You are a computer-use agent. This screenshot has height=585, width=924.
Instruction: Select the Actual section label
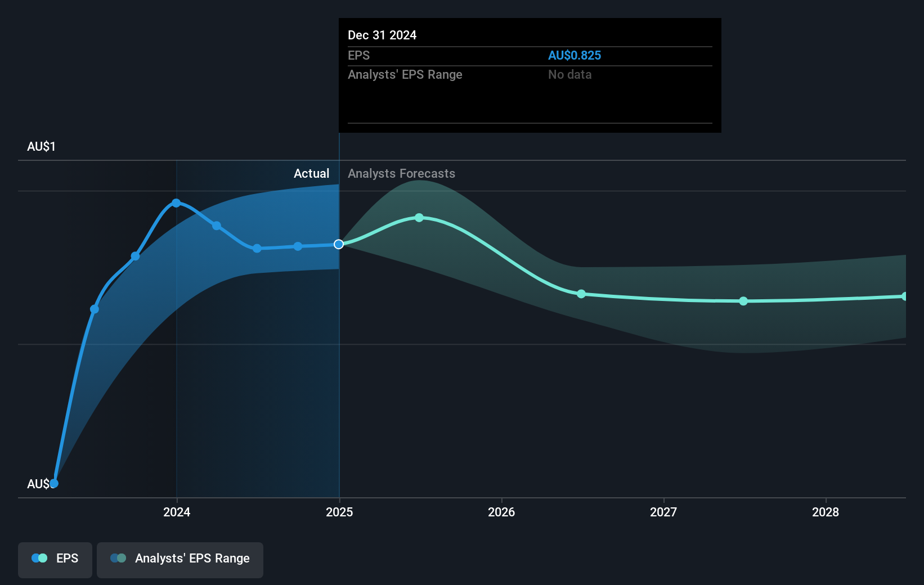pyautogui.click(x=311, y=173)
